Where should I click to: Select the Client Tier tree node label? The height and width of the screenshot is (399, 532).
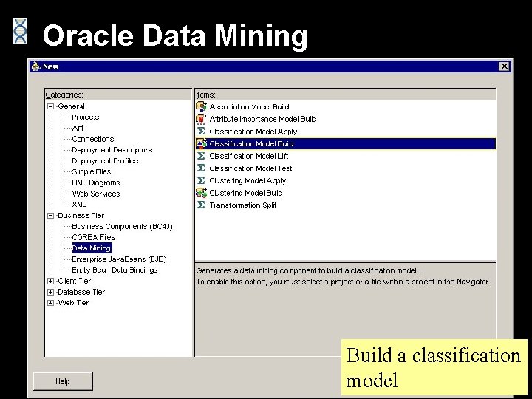point(75,281)
